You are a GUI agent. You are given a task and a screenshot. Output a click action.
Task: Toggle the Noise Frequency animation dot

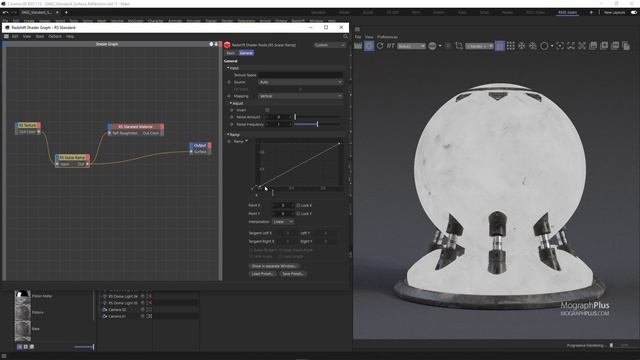pyautogui.click(x=232, y=124)
